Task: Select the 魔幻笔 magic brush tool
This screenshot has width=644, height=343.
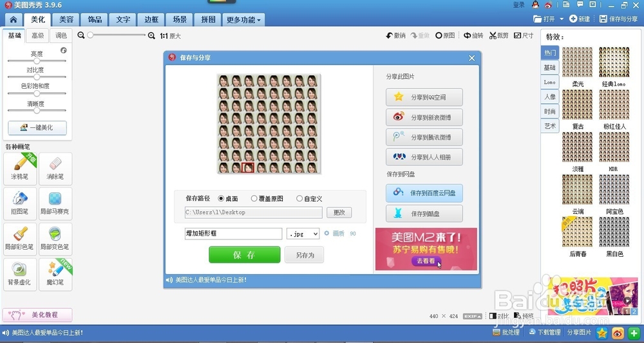Action: click(x=55, y=274)
